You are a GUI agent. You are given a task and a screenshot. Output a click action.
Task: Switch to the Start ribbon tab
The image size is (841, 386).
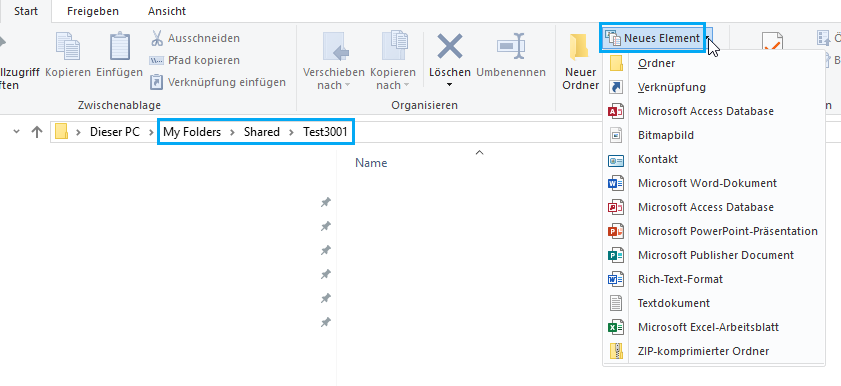[26, 11]
